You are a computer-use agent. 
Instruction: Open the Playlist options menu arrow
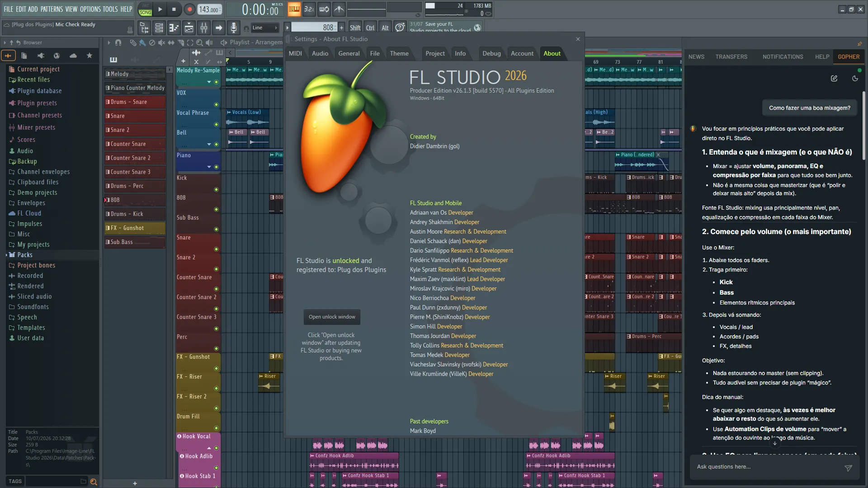108,42
